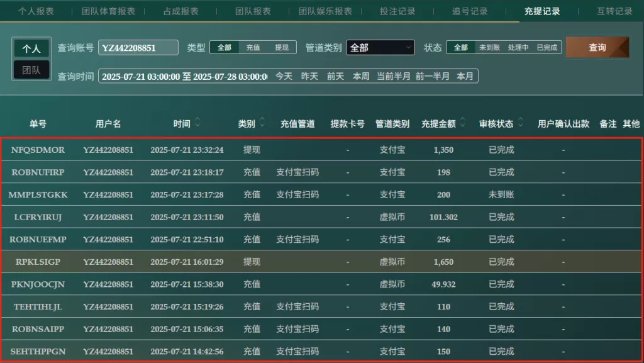Viewport: 644px width, 363px height.
Task: Open the 占成报表 tab
Action: [180, 11]
